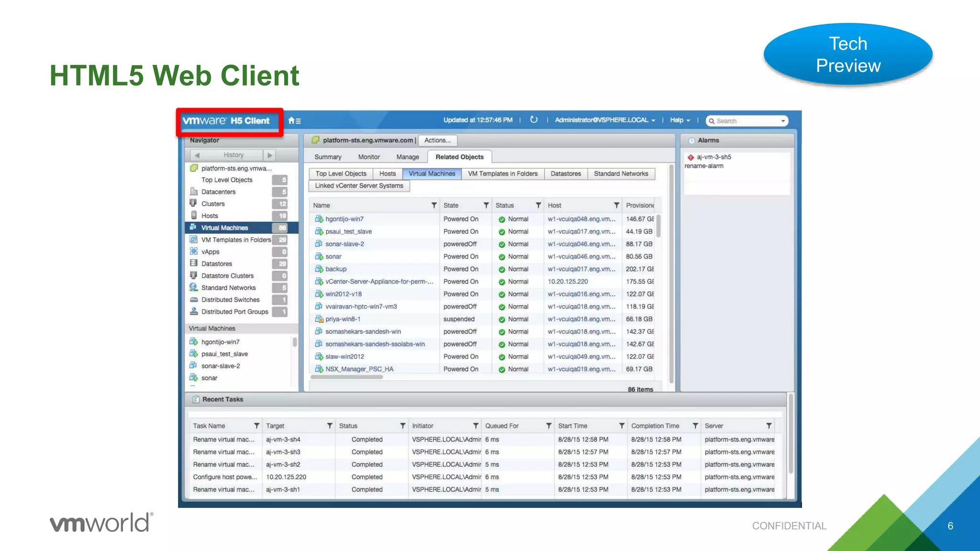980x551 pixels.
Task: Open the menu icon beside Home
Action: click(x=298, y=121)
